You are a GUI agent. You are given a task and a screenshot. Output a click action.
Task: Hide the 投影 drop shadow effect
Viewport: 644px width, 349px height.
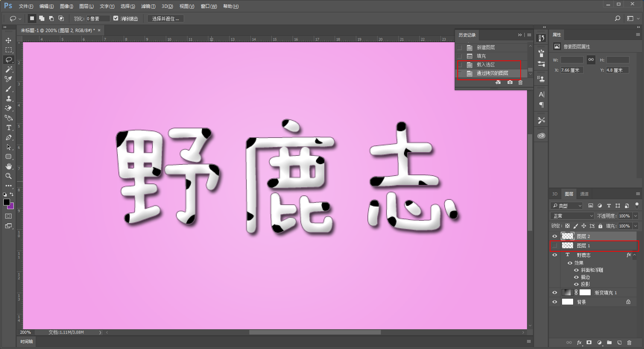click(x=576, y=284)
